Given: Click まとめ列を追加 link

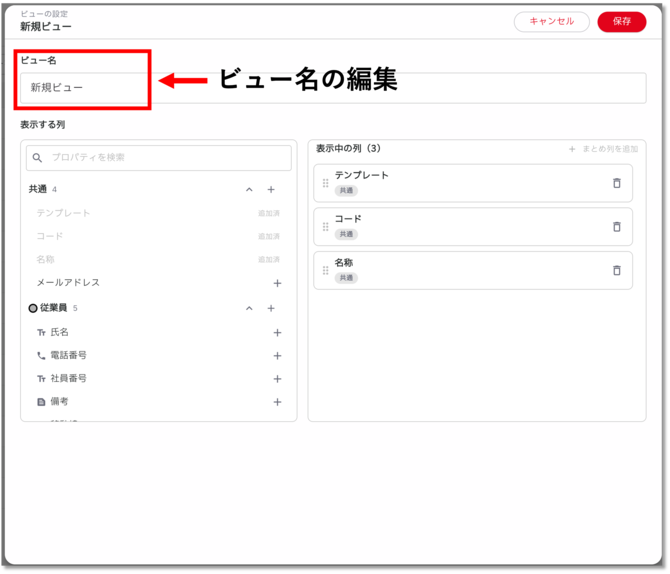Looking at the screenshot, I should pyautogui.click(x=603, y=149).
